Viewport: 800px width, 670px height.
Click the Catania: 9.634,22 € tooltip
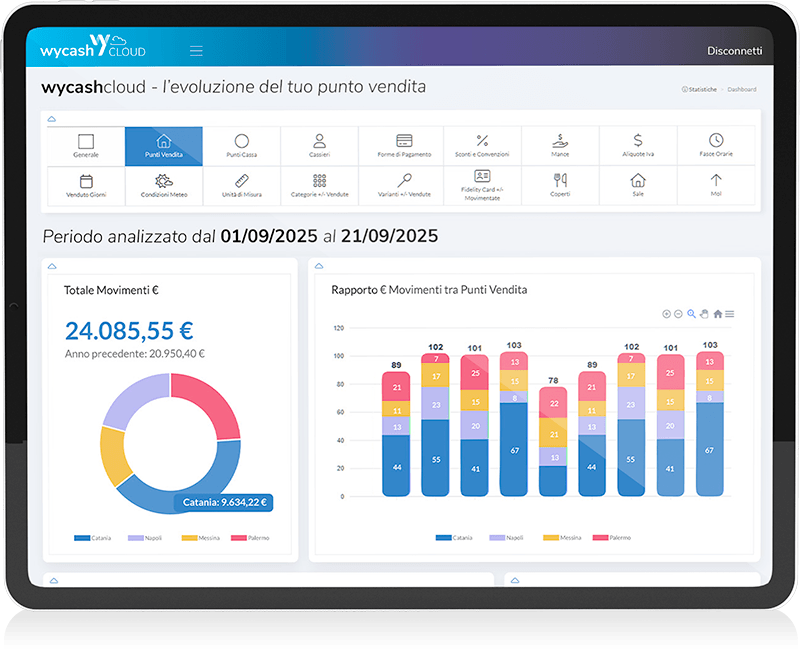(224, 502)
